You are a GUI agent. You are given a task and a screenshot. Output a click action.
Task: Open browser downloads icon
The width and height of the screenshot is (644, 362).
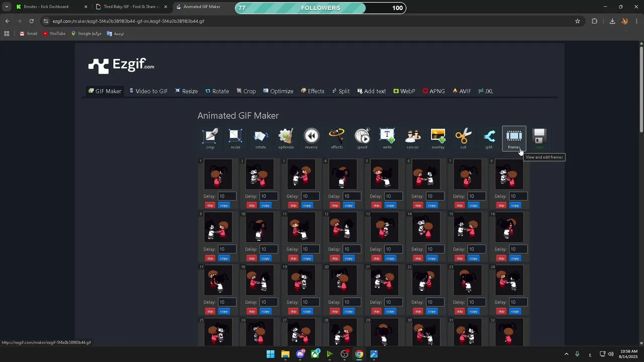[612, 21]
